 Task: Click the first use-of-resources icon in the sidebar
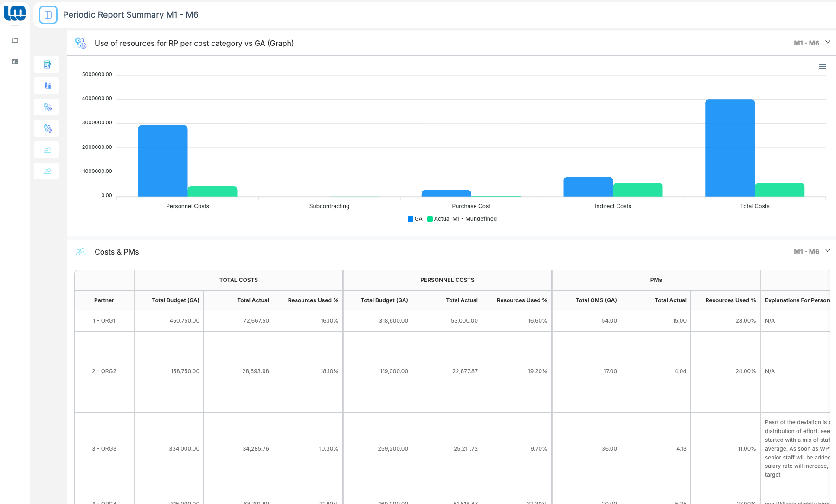pyautogui.click(x=46, y=107)
